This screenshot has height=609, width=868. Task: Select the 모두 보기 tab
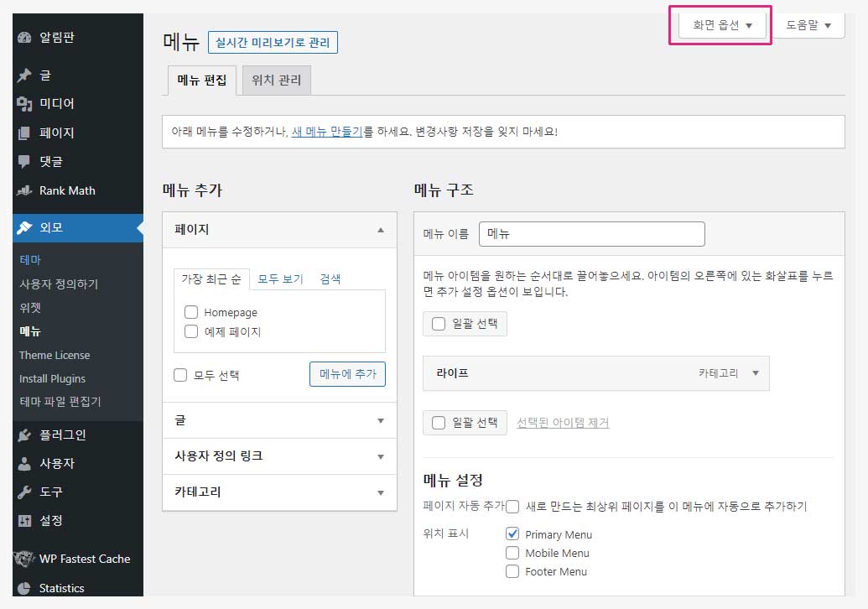[x=280, y=279]
